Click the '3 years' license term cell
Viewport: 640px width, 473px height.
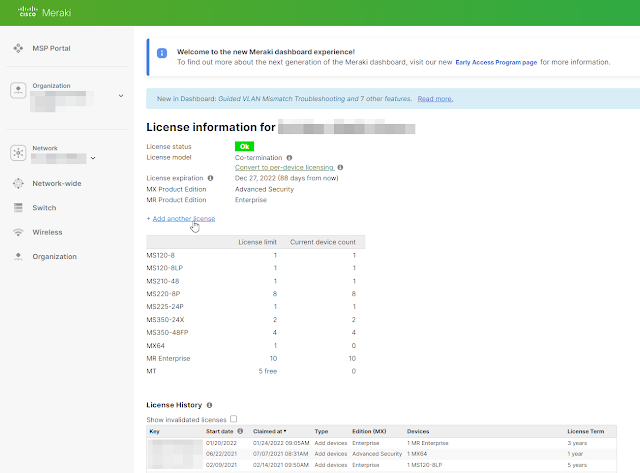(x=577, y=443)
